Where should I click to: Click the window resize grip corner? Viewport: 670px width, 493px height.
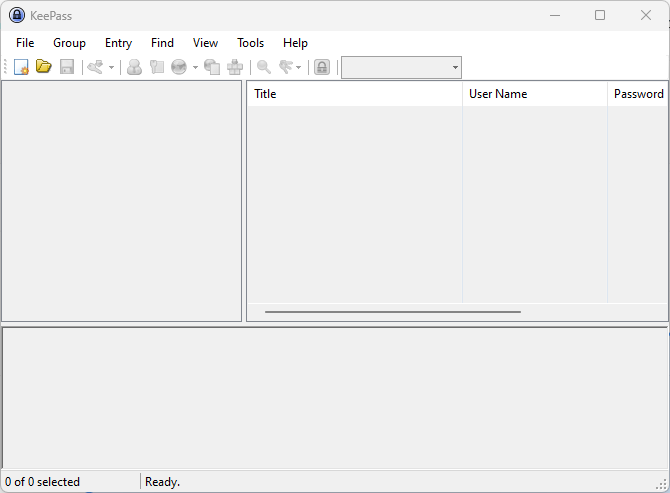click(x=661, y=484)
